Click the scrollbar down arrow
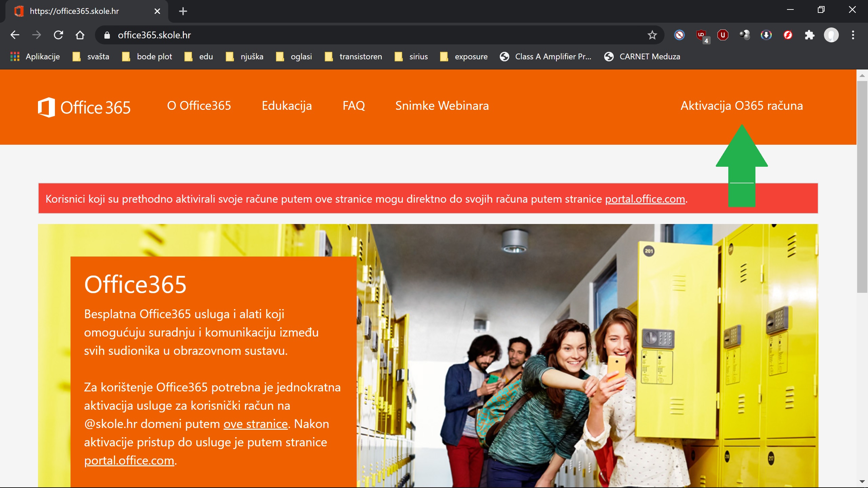 coord(862,482)
